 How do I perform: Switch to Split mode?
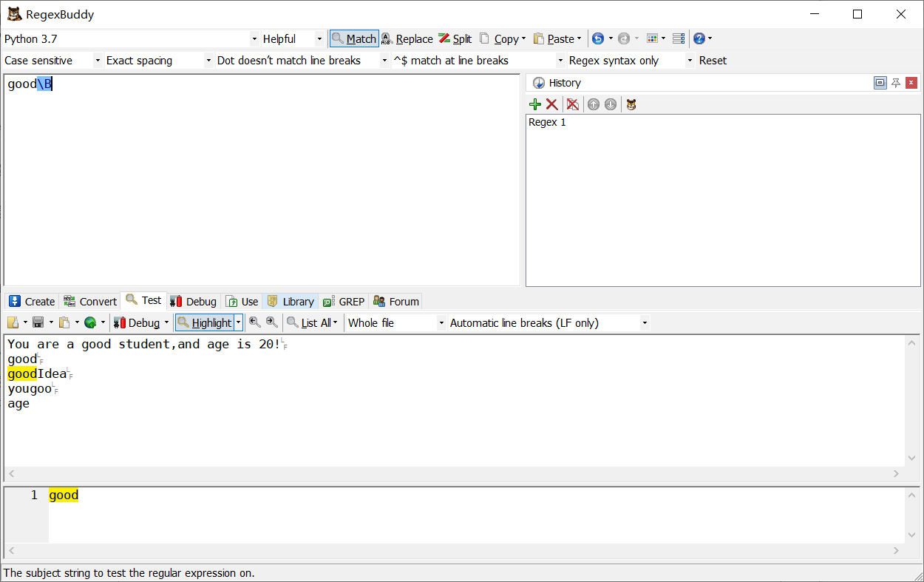455,38
